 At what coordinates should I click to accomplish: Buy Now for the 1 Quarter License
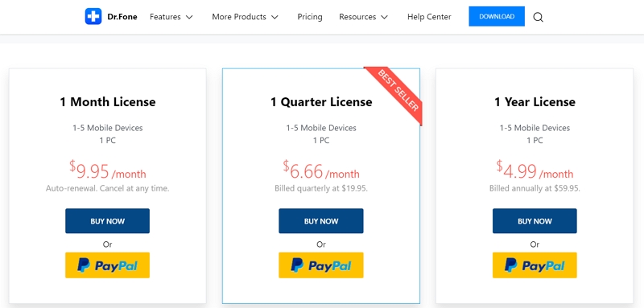tap(320, 221)
